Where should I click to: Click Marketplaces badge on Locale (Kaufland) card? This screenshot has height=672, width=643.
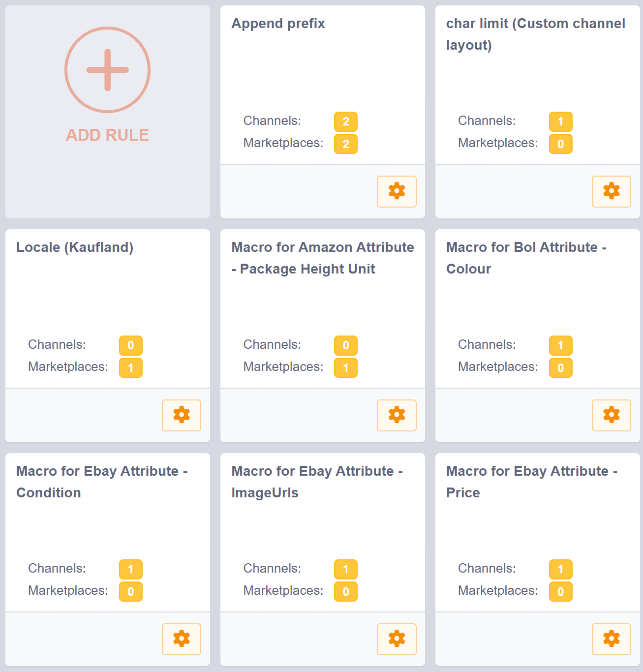[x=130, y=367]
